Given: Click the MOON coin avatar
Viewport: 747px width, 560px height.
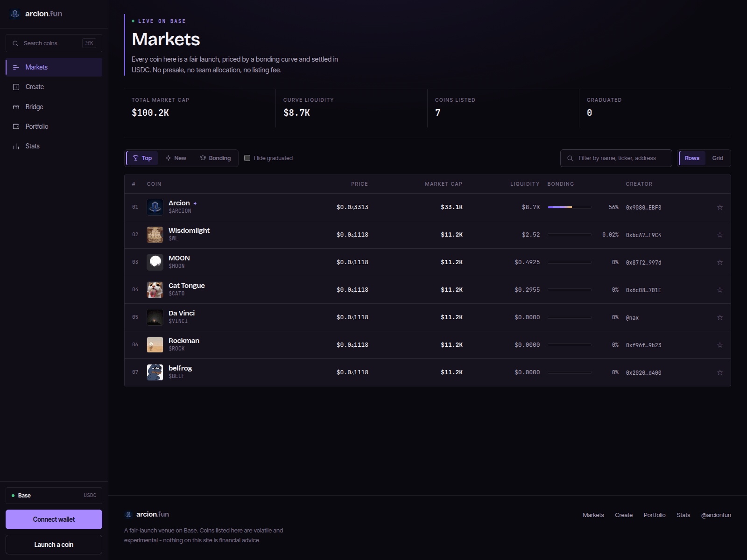Looking at the screenshot, I should (155, 262).
